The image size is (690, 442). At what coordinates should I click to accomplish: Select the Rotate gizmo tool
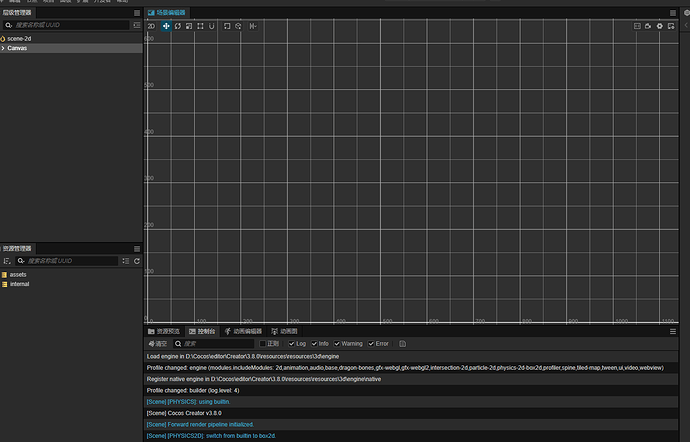click(x=178, y=26)
